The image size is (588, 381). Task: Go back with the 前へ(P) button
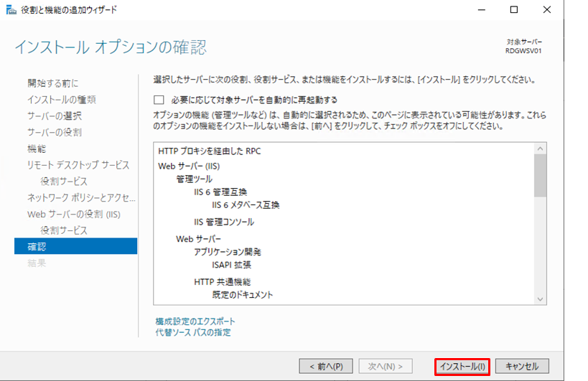(325, 366)
